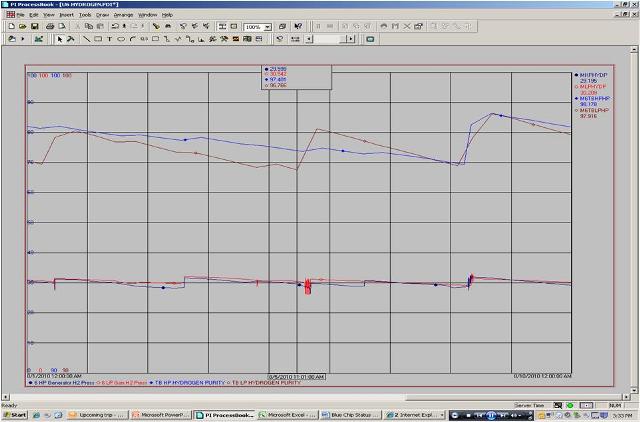640x422 pixels.
Task: Open the Draw menu
Action: [102, 15]
